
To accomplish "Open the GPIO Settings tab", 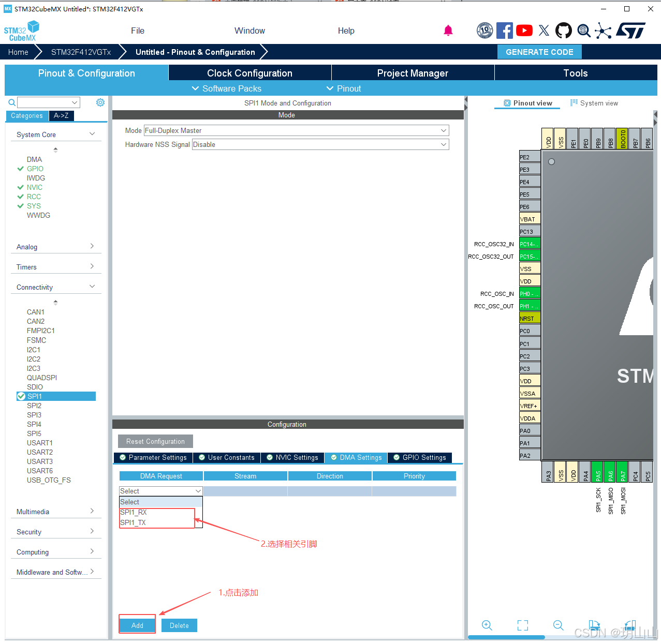I will [x=420, y=457].
